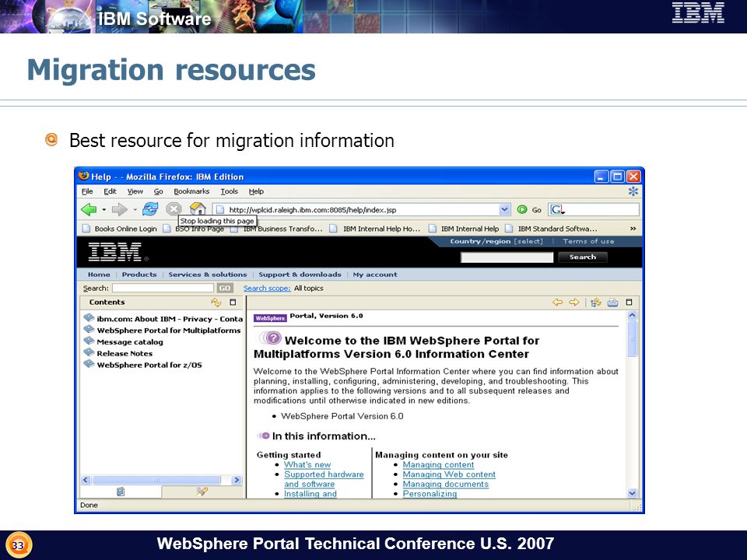Open the My account navigation tab

[375, 275]
